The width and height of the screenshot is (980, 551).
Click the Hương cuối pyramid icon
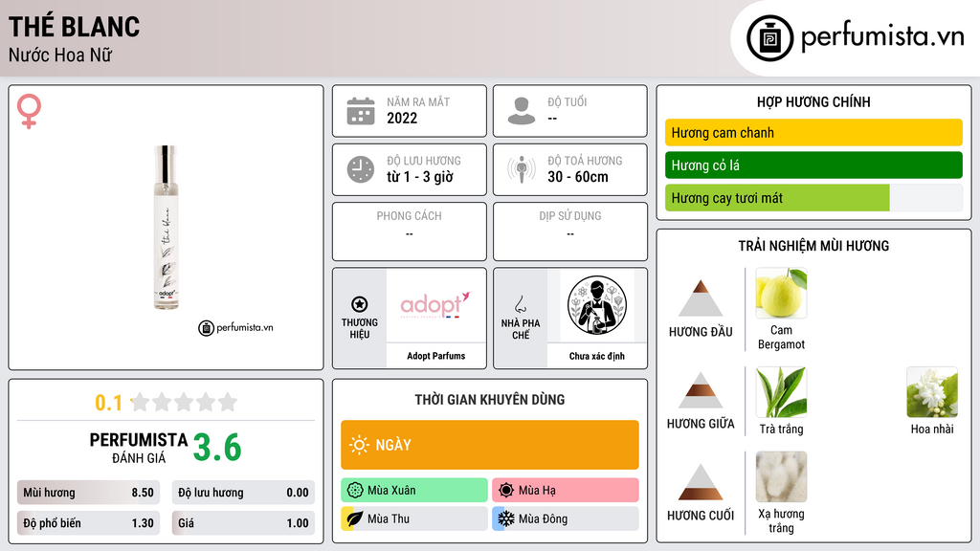coord(701,482)
